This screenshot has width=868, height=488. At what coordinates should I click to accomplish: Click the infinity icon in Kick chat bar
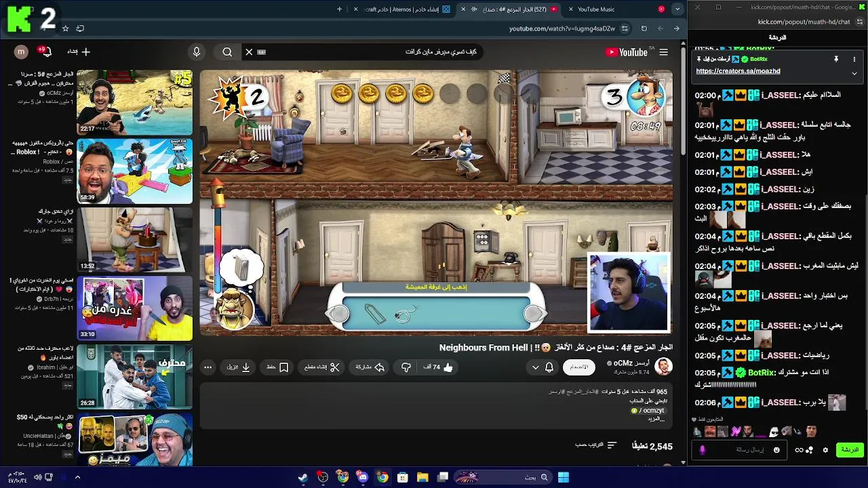[x=799, y=450]
